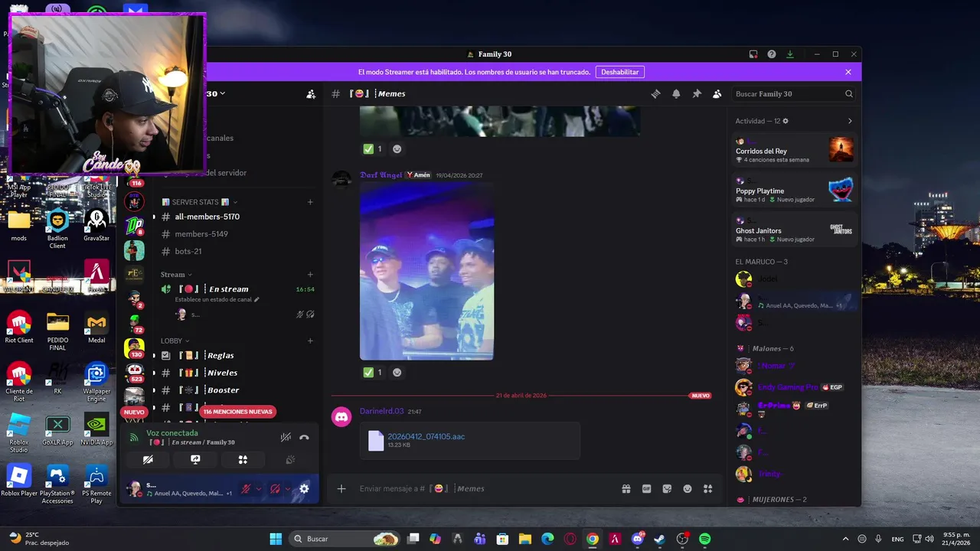Toggle the member list icon
980x551 pixels.
pyautogui.click(x=717, y=94)
